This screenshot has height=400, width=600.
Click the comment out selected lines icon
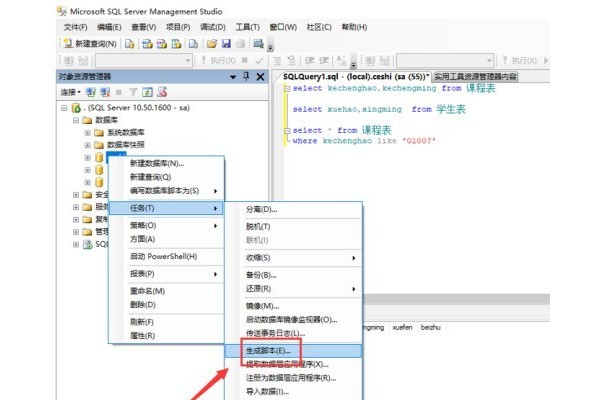point(277,60)
